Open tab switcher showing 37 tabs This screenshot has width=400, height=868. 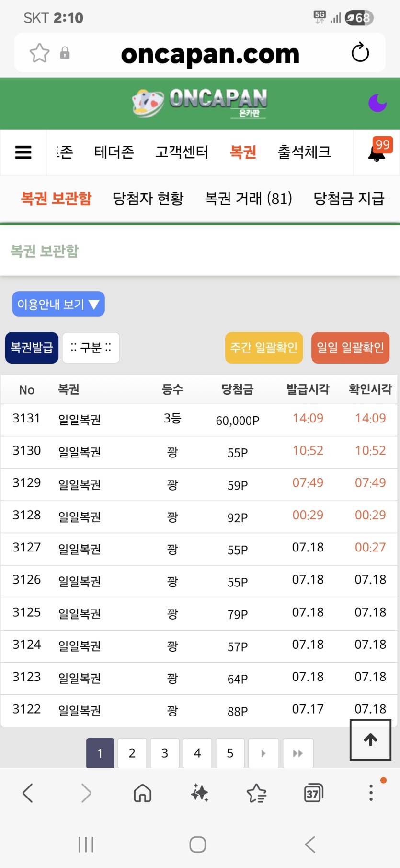pyautogui.click(x=314, y=793)
